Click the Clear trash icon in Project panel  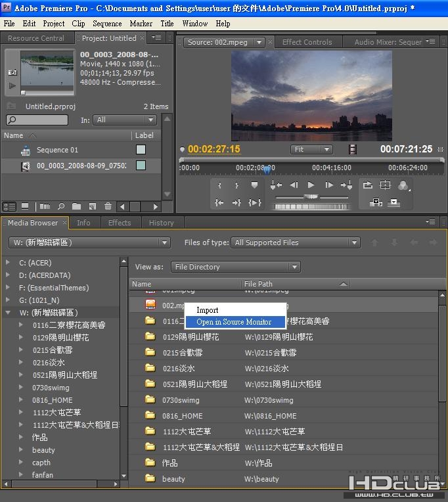tap(108, 206)
